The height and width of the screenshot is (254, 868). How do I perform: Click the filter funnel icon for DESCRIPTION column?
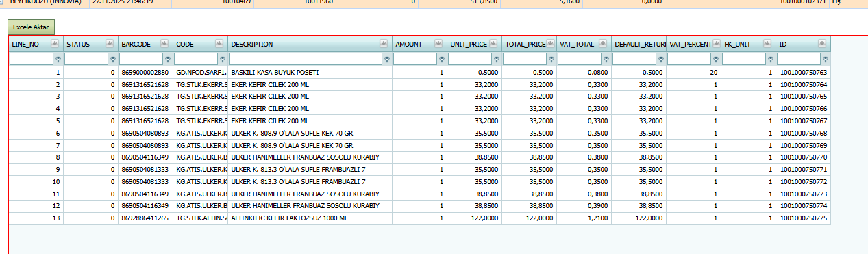tap(387, 60)
